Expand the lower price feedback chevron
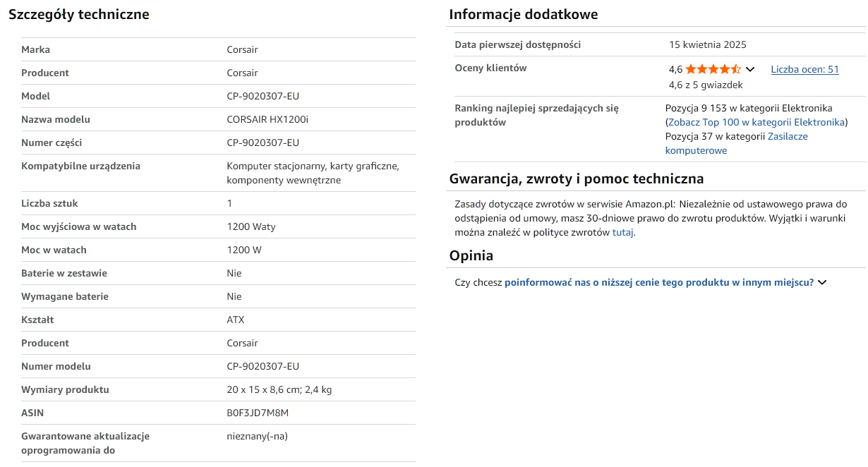Image resolution: width=868 pixels, height=467 pixels. 822,282
